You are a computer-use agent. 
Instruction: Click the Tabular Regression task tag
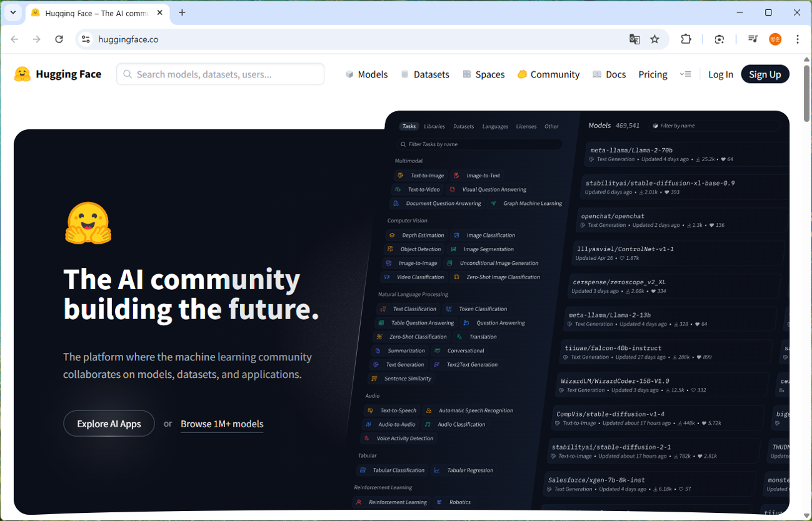[464, 470]
